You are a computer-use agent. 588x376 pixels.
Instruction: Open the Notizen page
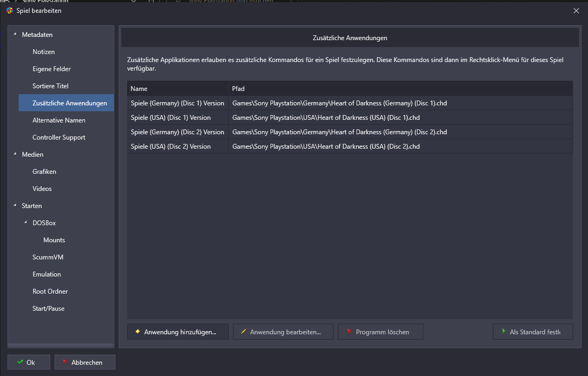coord(43,52)
